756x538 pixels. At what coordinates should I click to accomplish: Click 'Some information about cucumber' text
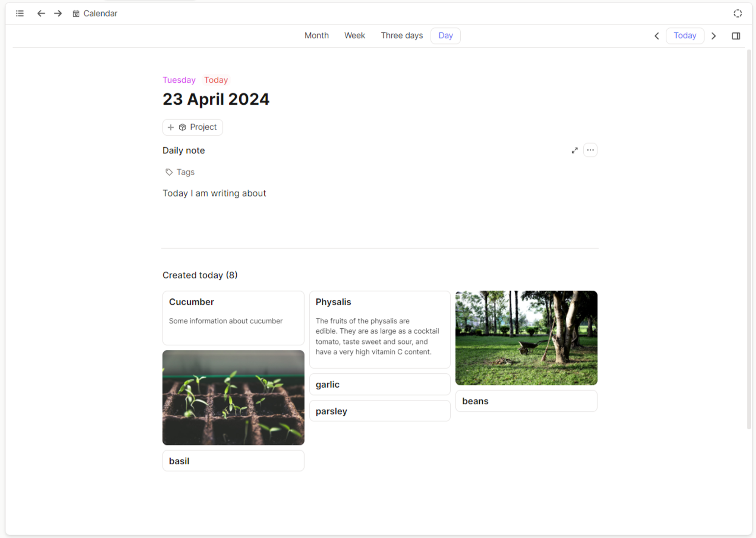[x=226, y=321]
